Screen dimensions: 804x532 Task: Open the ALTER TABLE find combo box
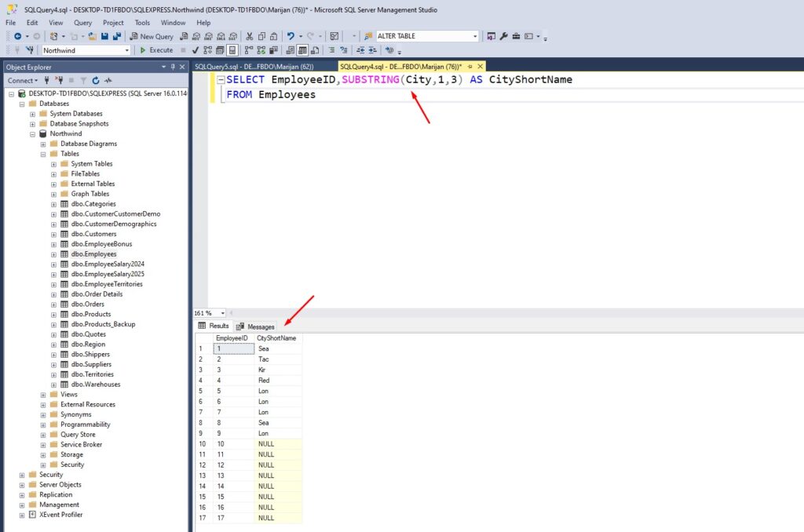(475, 36)
